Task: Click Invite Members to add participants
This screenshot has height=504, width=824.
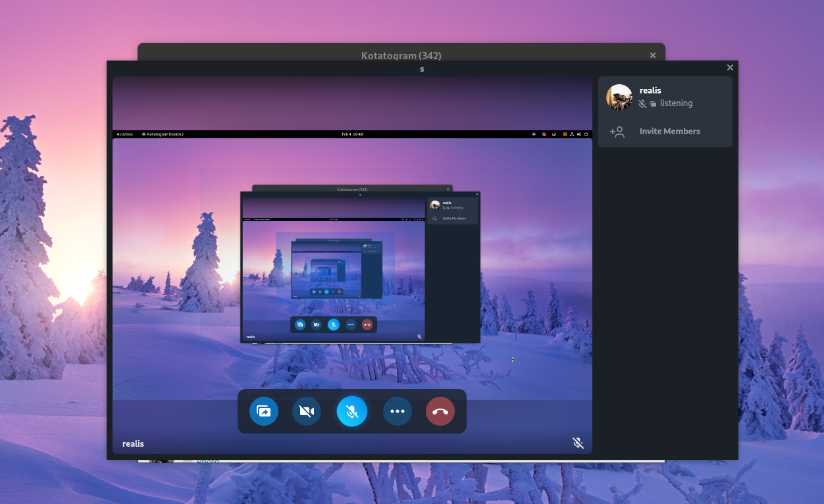Action: tap(669, 131)
